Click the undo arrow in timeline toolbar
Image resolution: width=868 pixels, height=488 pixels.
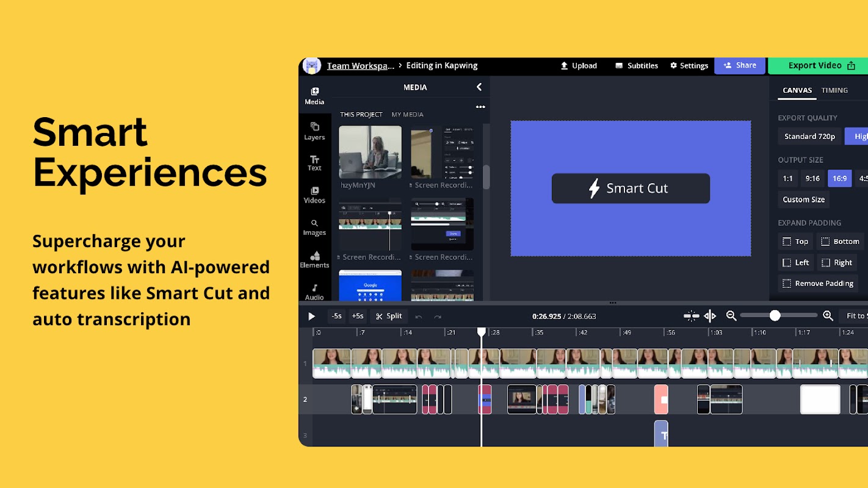point(419,317)
